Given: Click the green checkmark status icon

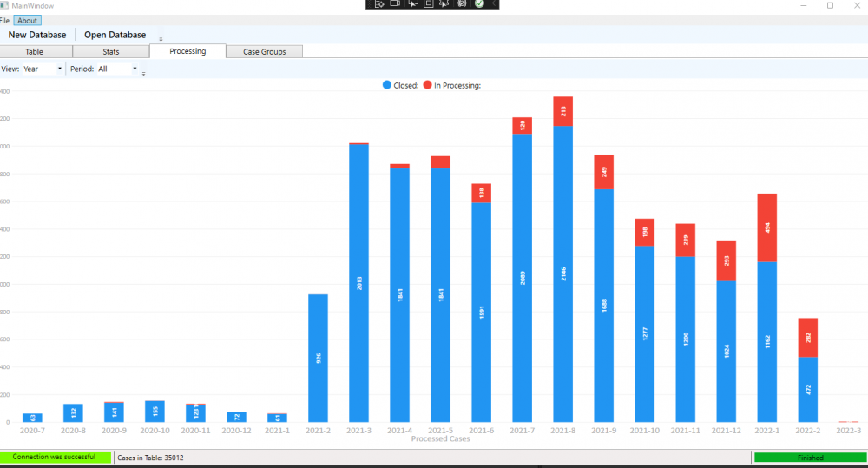Looking at the screenshot, I should point(479,3).
